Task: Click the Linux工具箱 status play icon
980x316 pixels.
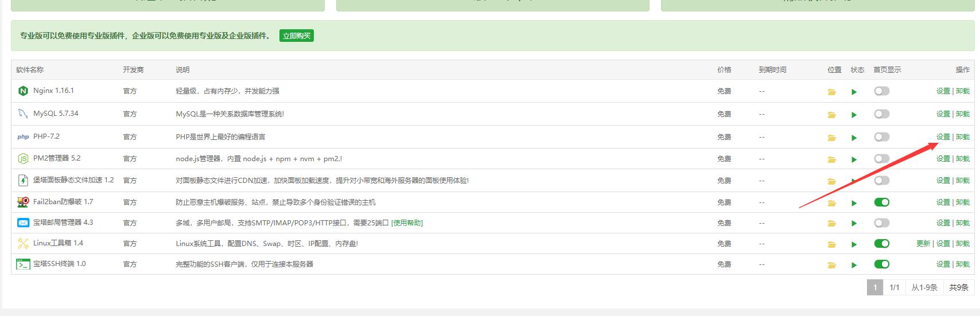Action: 854,244
